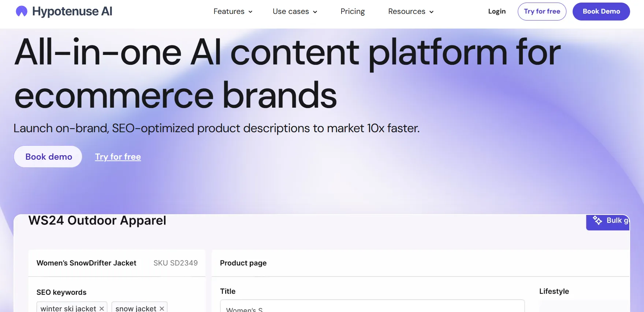
Task: Remove the 'winter ski jacket' keyword tag
Action: pyautogui.click(x=102, y=309)
